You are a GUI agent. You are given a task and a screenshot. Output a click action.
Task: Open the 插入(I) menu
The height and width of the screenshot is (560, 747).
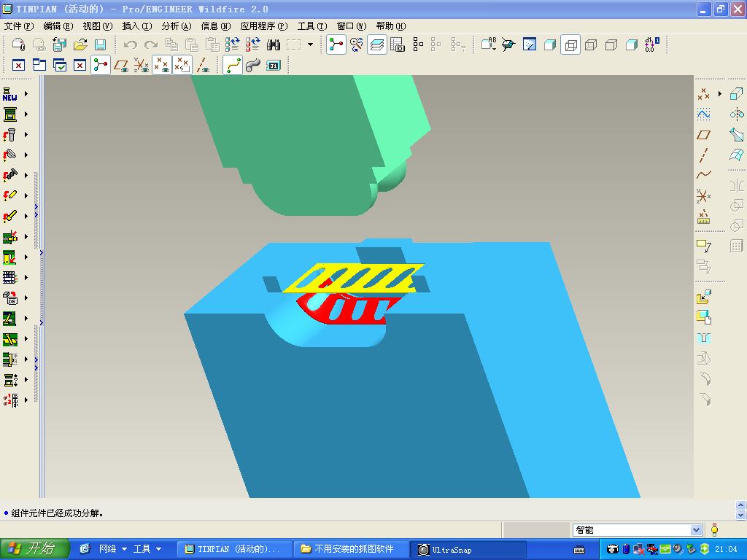tap(137, 26)
